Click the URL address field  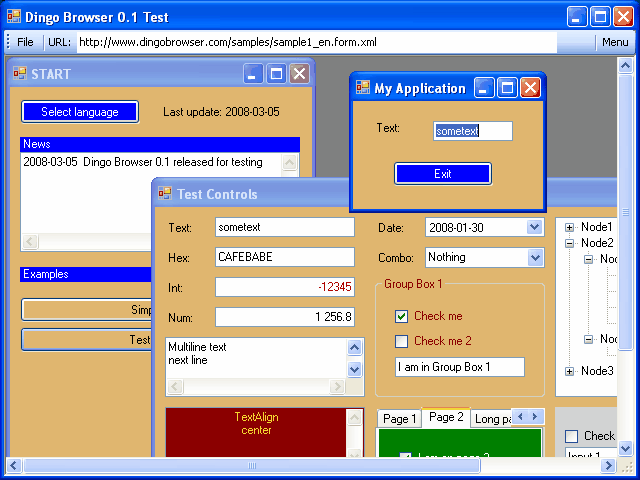pyautogui.click(x=317, y=42)
